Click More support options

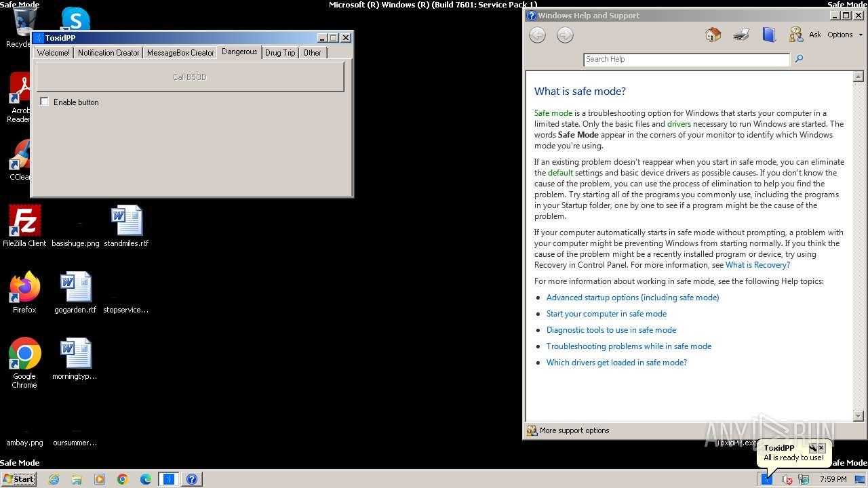568,430
